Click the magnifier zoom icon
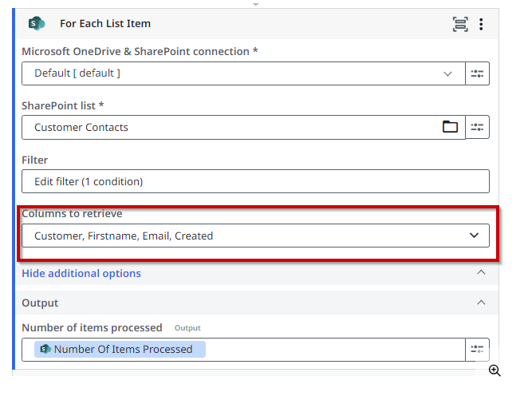Image resolution: width=532 pixels, height=400 pixels. (x=495, y=370)
